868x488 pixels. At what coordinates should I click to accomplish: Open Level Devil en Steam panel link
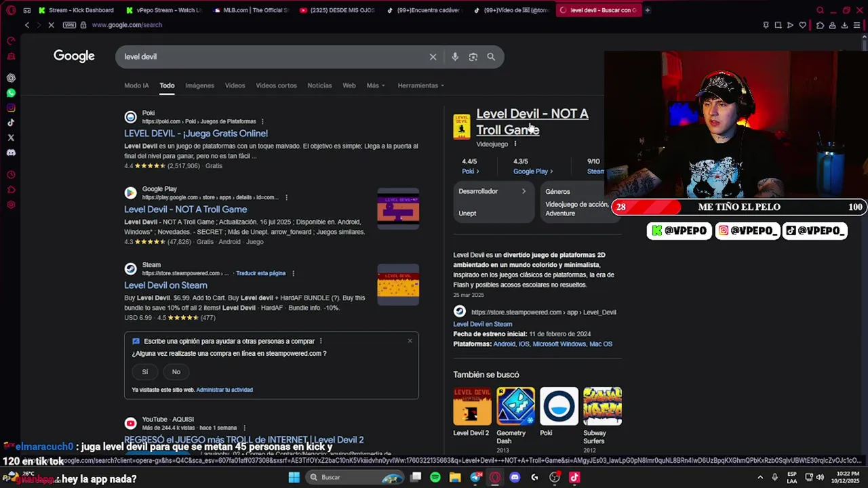483,324
